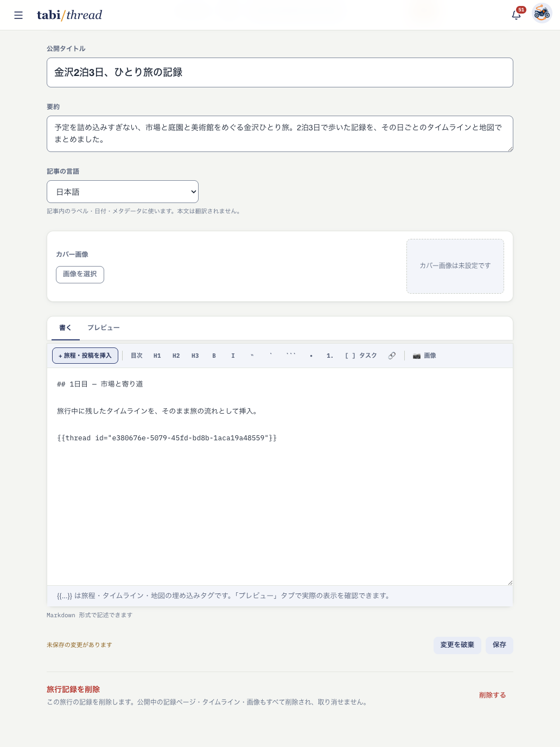The height and width of the screenshot is (747, 560).
Task: Toggle italic formatting with I
Action: [x=233, y=356]
